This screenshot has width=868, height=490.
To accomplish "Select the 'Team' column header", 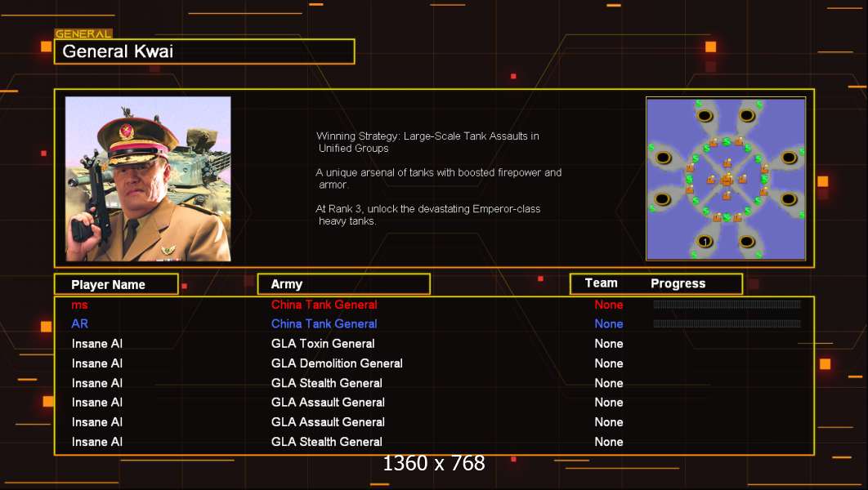I will (602, 283).
